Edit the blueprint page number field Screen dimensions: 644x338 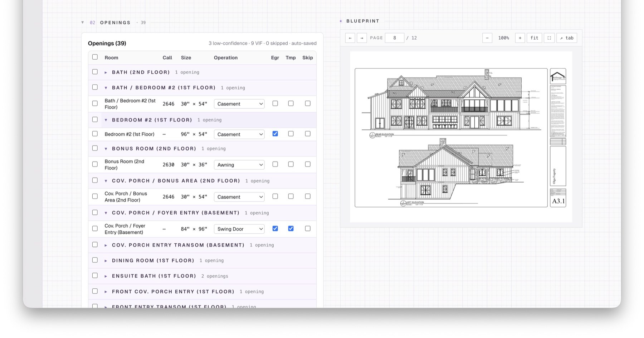pos(394,38)
